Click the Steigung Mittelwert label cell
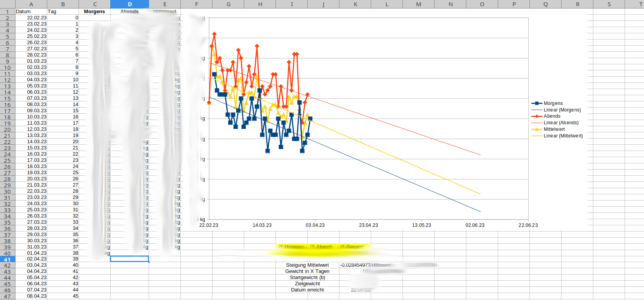 tap(307, 265)
